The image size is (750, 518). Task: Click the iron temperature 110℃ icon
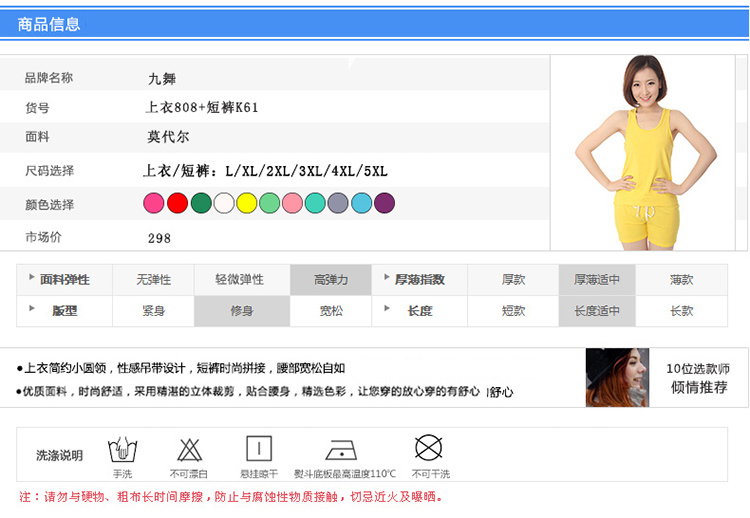(344, 449)
